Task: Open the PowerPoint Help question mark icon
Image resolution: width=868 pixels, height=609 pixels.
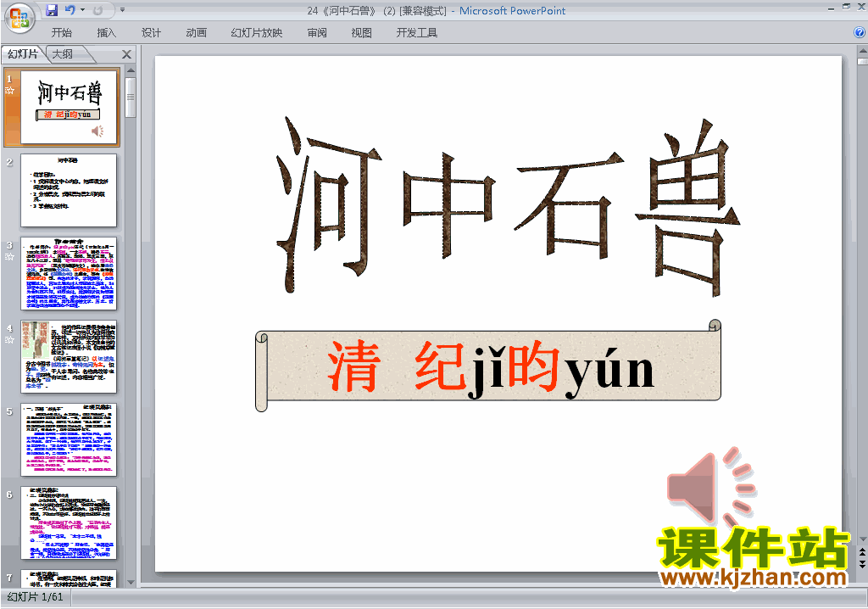Action: click(860, 33)
